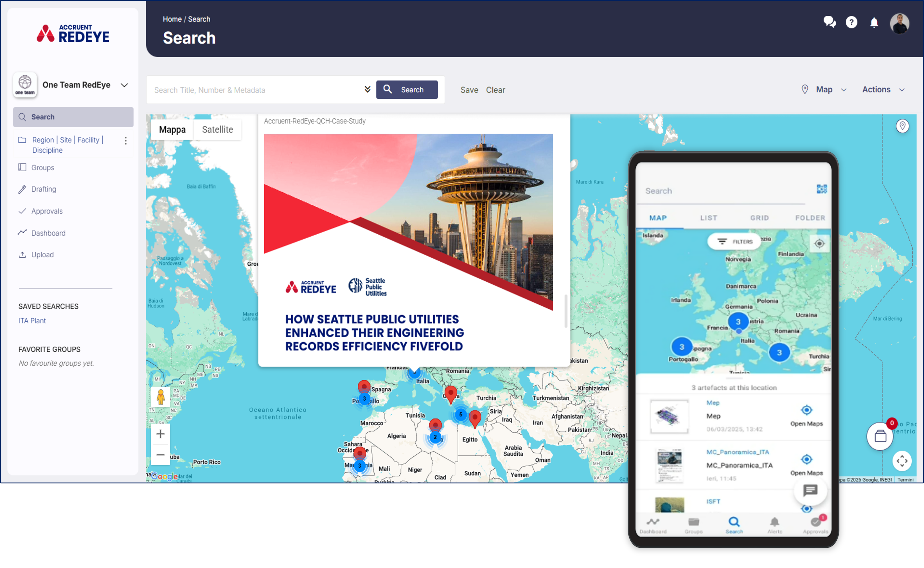Click the cluster marker labeled 3 near Spagna
The image size is (924, 568).
364,399
